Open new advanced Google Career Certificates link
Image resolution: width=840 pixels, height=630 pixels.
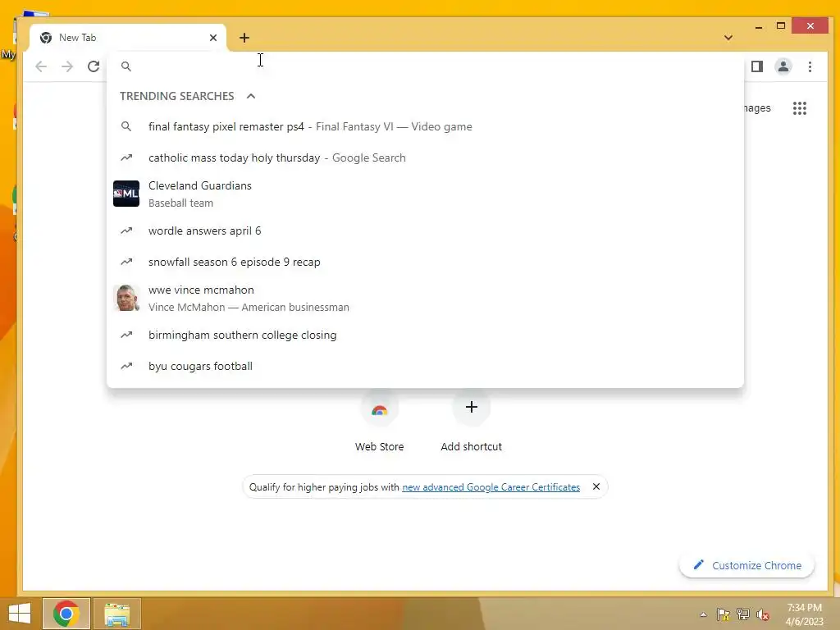click(x=491, y=487)
